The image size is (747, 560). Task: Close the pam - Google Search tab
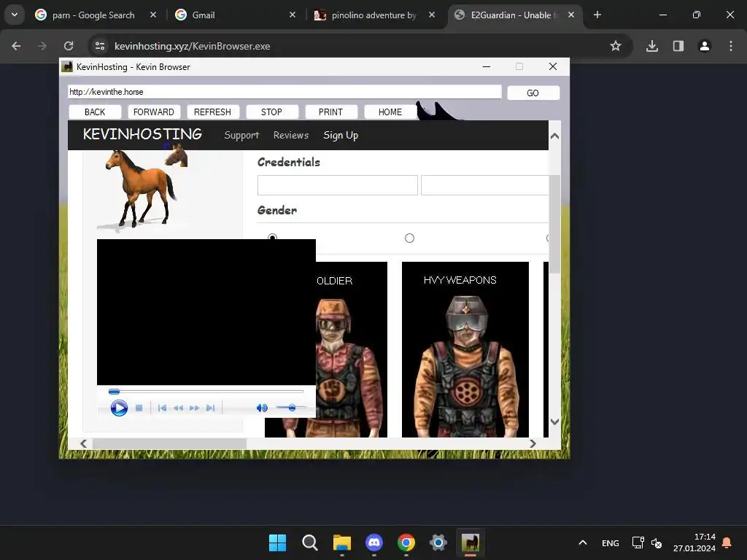pyautogui.click(x=153, y=15)
